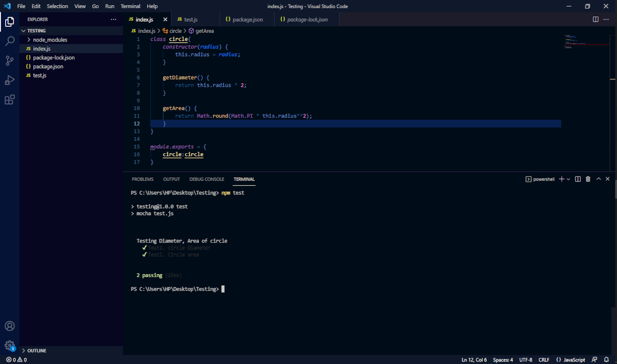
Task: Change encoding via UTF-8 status item
Action: (525, 359)
